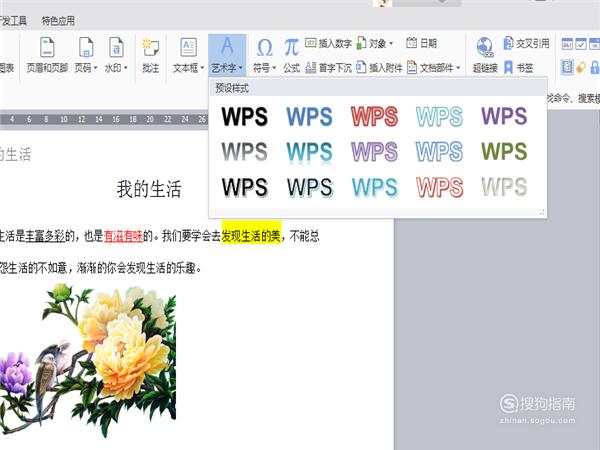Choose the light gray WPS style, third row

[x=504, y=186]
